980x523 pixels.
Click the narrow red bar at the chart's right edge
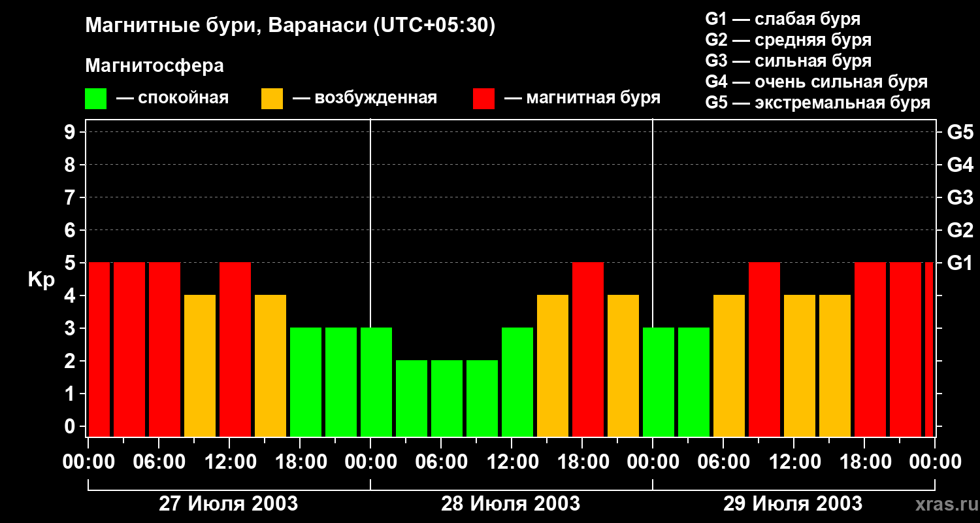click(929, 350)
